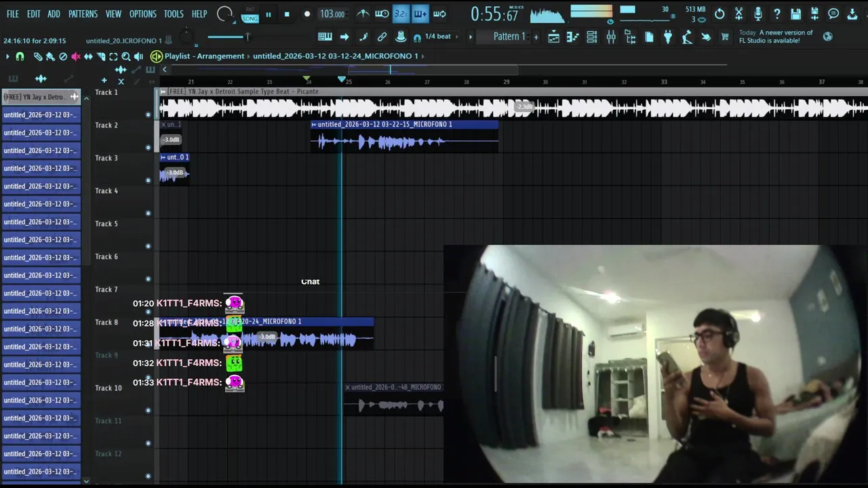Select the Paint brush tool

pyautogui.click(x=50, y=56)
